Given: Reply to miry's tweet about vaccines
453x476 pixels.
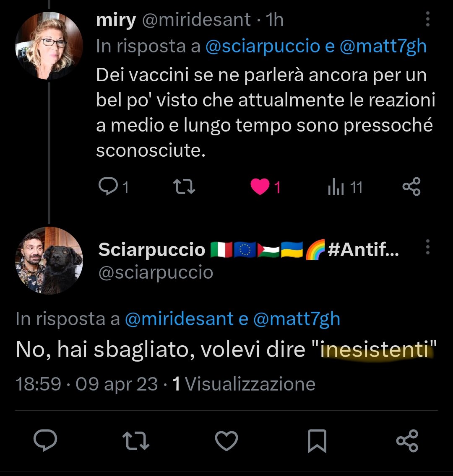Looking at the screenshot, I should click(108, 186).
